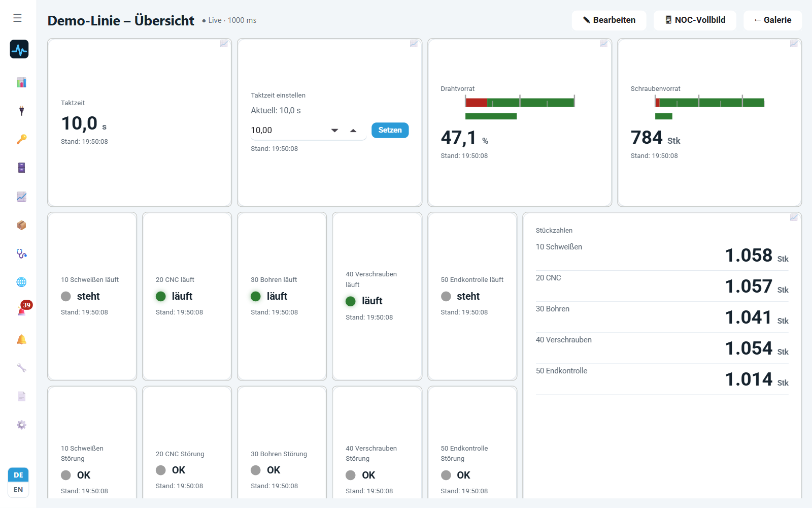Click the Setzen button
This screenshot has width=812, height=508.
pyautogui.click(x=390, y=130)
